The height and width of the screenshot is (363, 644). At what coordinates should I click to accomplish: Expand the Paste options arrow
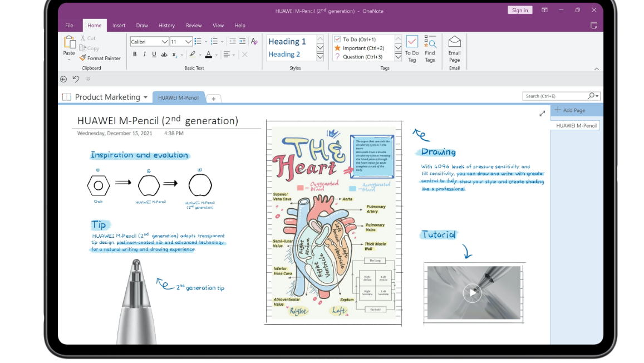point(69,60)
